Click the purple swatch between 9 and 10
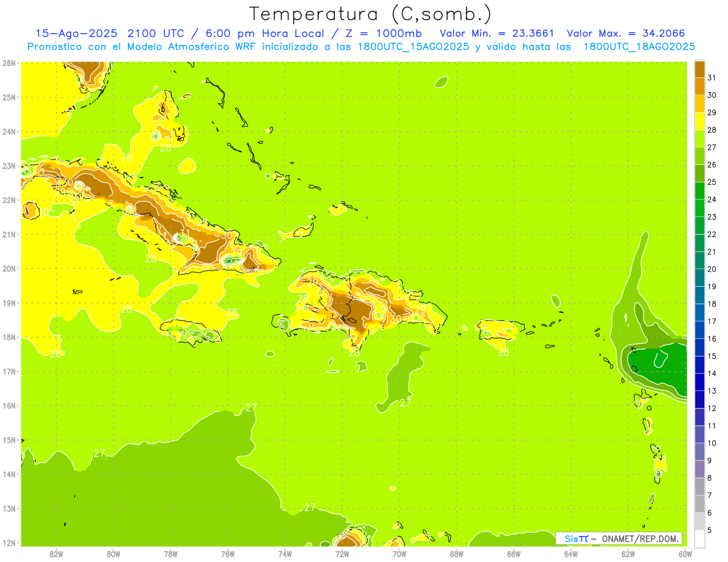The height and width of the screenshot is (562, 728). pos(699,452)
